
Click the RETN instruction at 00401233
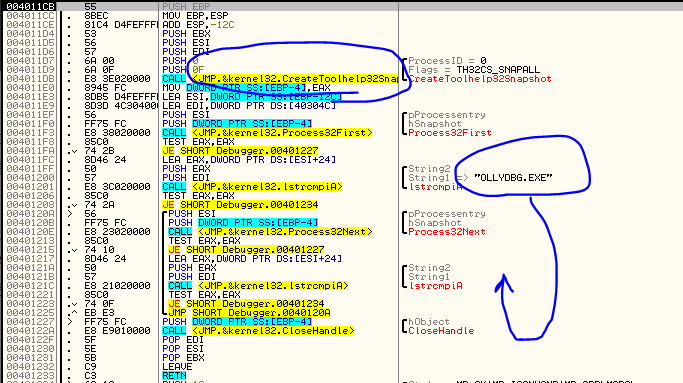(174, 376)
